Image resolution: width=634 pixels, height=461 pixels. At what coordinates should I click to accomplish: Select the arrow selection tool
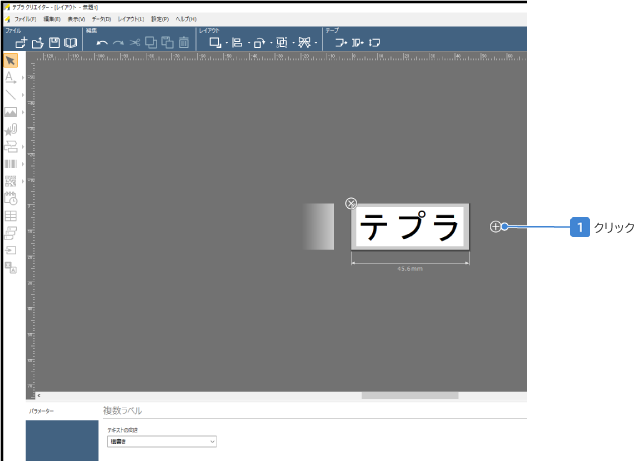[10, 60]
